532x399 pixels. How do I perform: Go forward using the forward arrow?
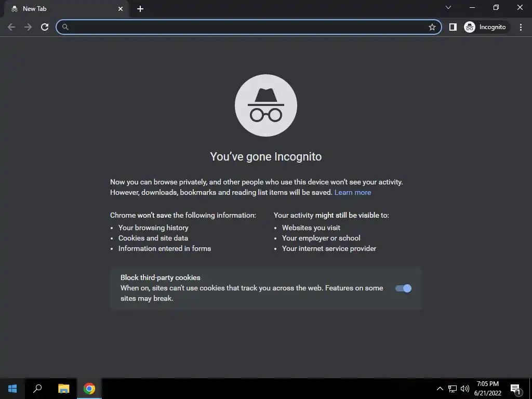coord(28,27)
